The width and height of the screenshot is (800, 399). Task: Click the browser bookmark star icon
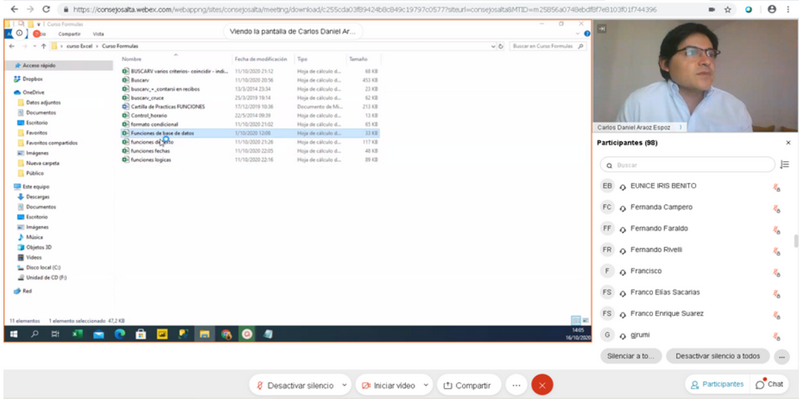coord(728,9)
